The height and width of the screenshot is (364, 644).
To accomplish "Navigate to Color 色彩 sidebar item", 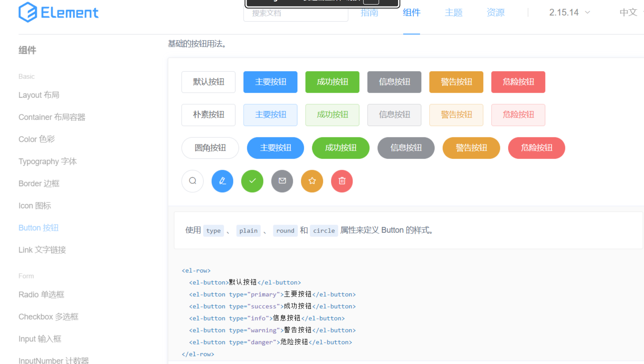I will click(x=37, y=139).
